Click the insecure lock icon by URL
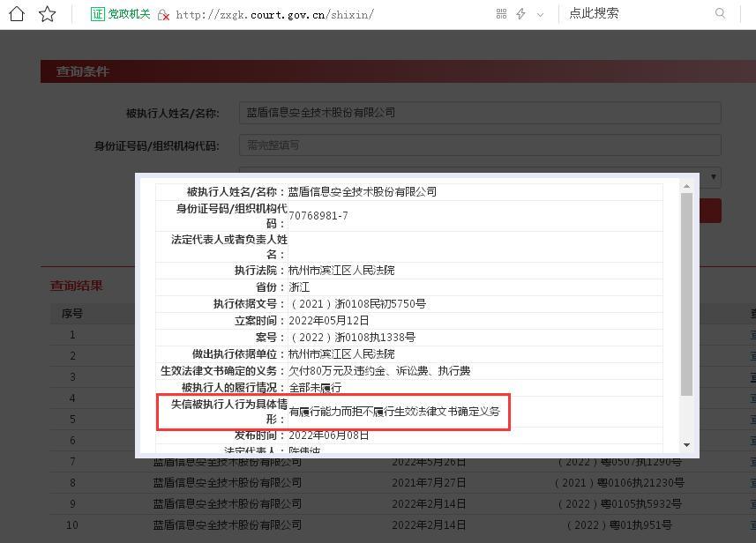 coord(163,15)
